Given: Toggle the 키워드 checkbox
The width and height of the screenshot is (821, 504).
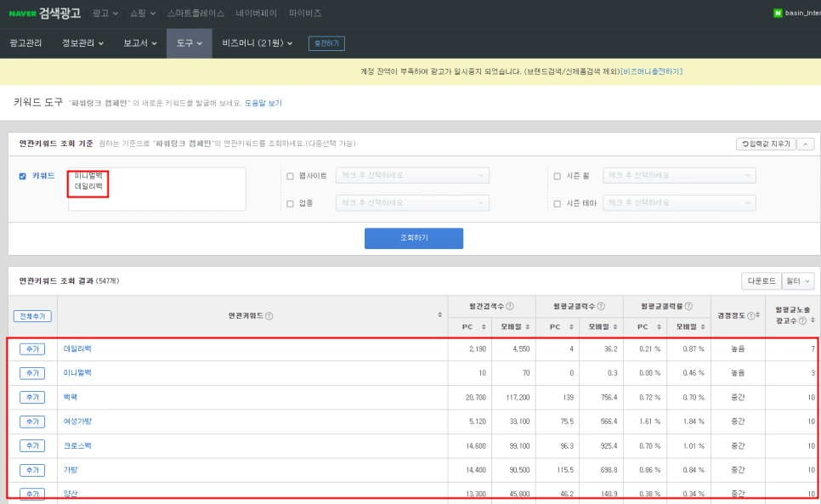Looking at the screenshot, I should coord(22,177).
